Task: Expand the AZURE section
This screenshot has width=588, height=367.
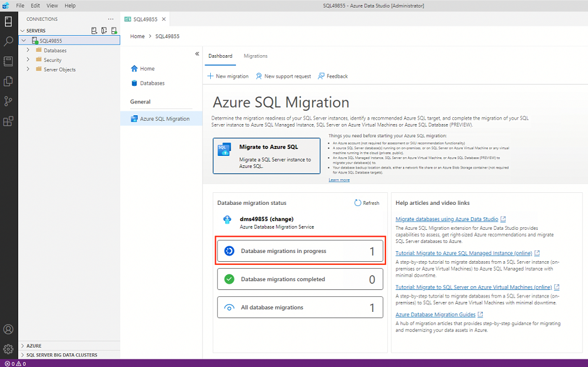Action: click(x=34, y=346)
